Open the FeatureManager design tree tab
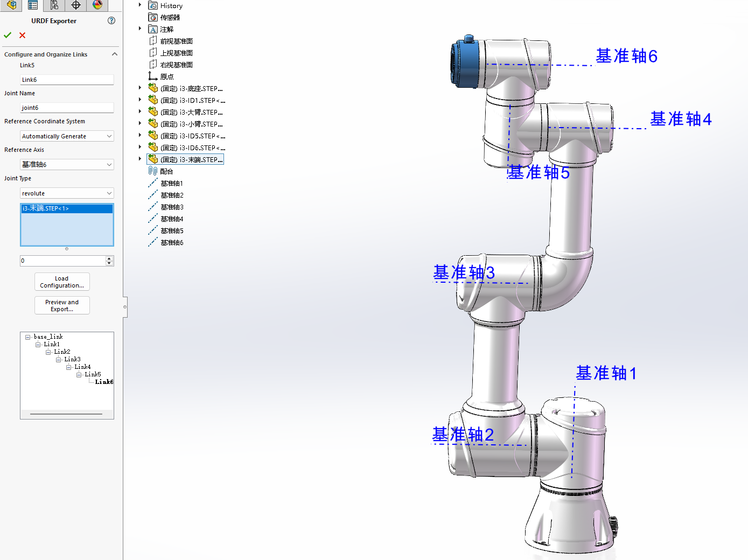 (11, 5)
